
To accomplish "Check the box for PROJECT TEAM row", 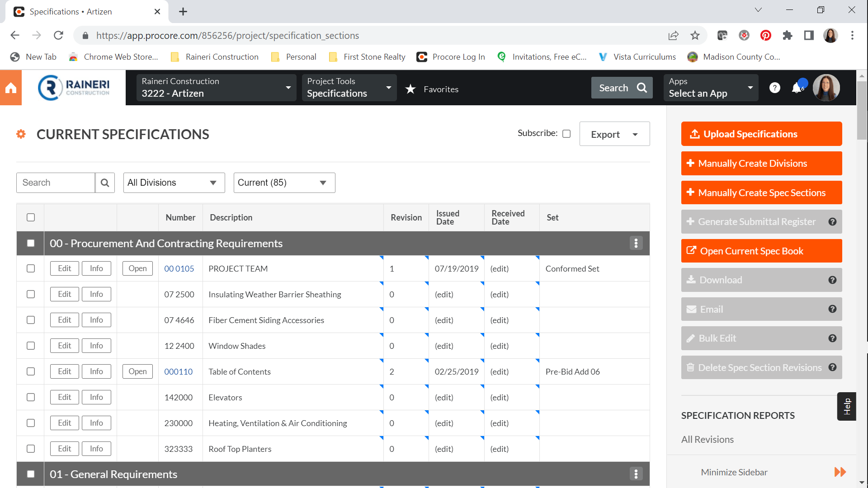I will (31, 268).
